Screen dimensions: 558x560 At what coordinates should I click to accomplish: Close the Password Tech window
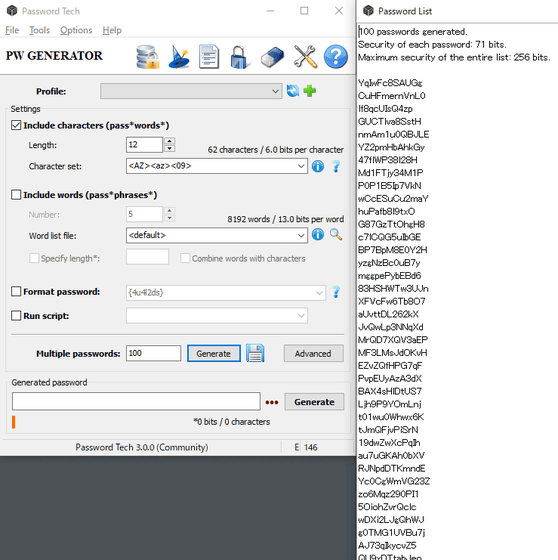pos(339,11)
